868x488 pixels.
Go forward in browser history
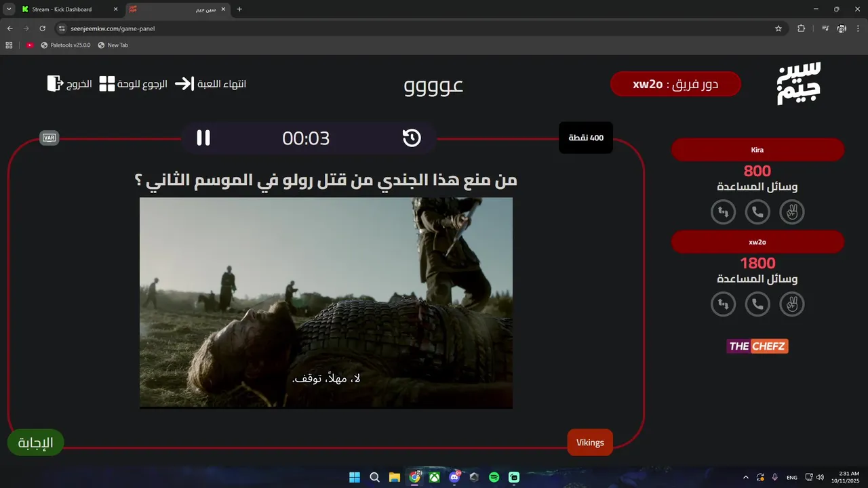coord(26,28)
